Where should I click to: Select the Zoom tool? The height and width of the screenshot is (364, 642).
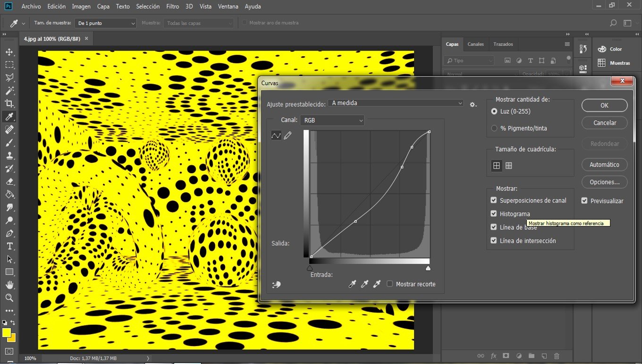coord(9,298)
